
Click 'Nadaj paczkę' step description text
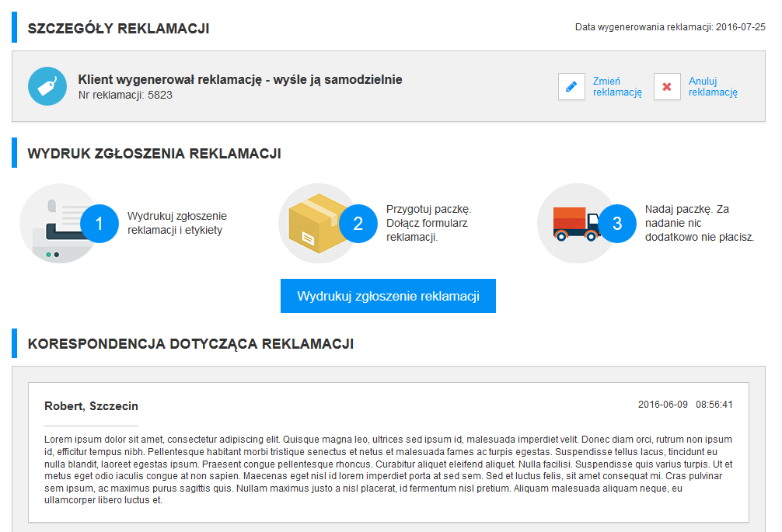coord(699,223)
